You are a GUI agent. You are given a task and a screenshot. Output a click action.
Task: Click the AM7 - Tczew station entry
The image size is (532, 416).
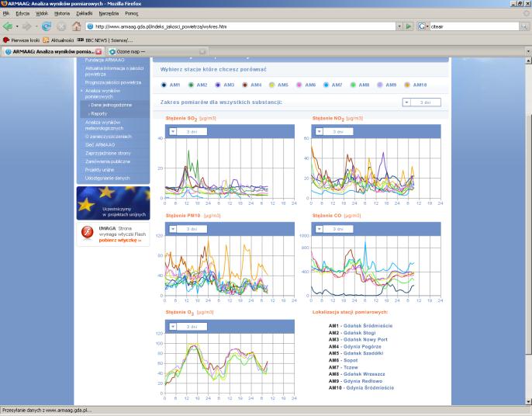tap(343, 367)
